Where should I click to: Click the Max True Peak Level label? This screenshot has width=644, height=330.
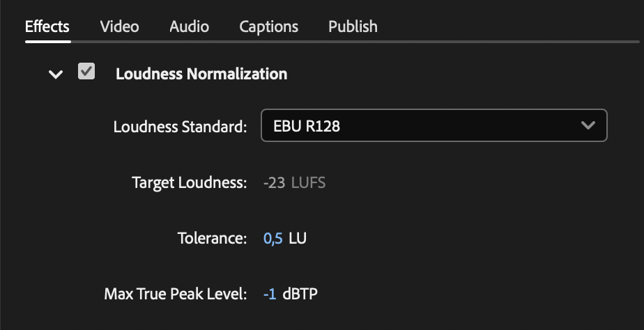pyautogui.click(x=176, y=294)
